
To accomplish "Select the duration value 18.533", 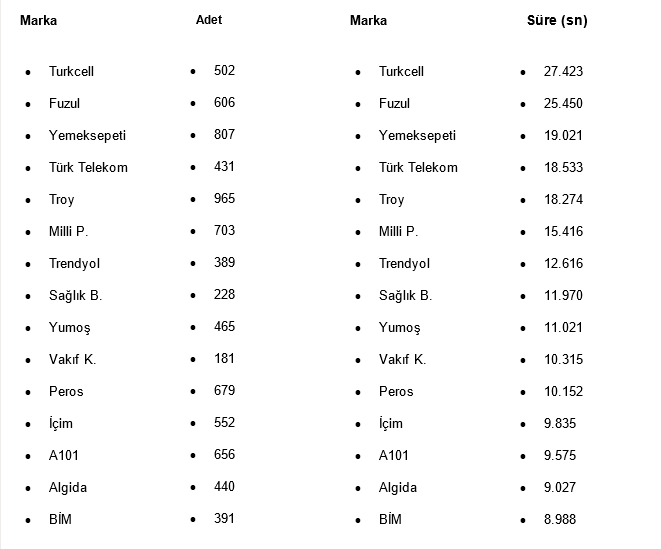I will click(x=563, y=168).
